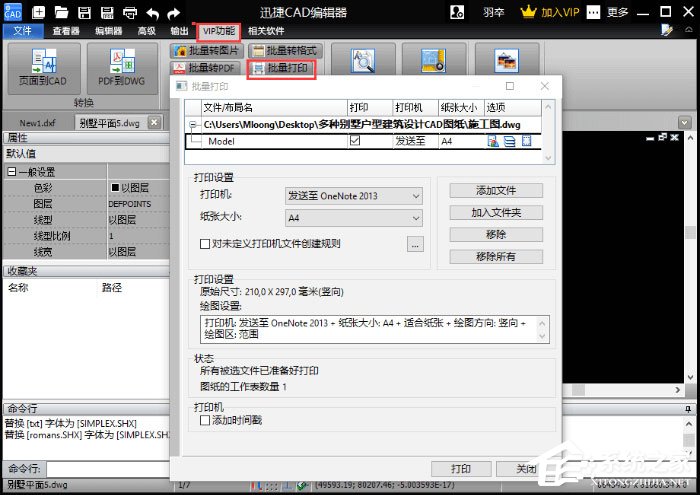Viewport: 700px width, 495px height.
Task: Open the 纸张大小 paper size dropdown
Action: [353, 217]
